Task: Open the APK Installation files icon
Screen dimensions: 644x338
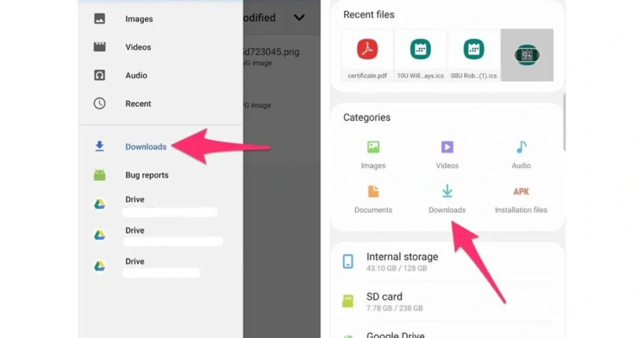Action: point(521,192)
